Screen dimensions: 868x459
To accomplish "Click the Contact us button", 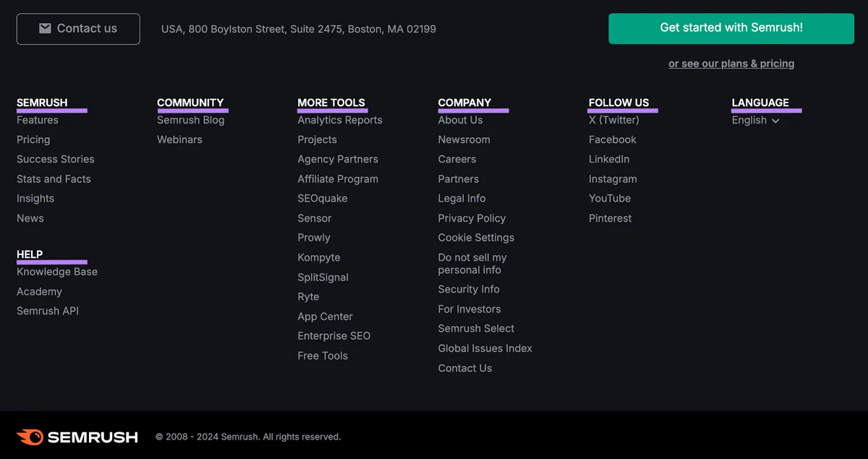I will click(78, 29).
